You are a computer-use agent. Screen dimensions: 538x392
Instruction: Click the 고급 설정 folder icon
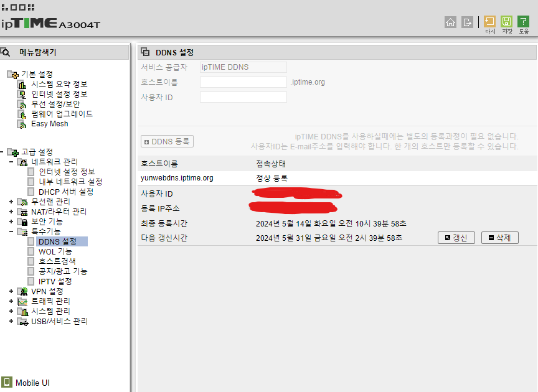(x=13, y=152)
